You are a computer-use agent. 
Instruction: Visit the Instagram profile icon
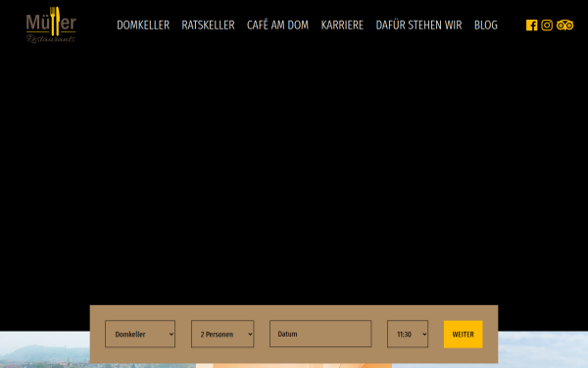[547, 26]
